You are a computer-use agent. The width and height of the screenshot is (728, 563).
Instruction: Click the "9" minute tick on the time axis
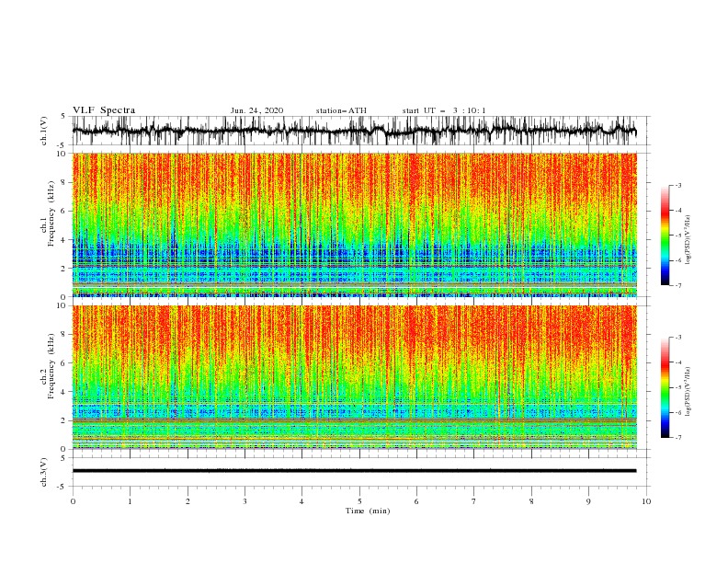[588, 501]
